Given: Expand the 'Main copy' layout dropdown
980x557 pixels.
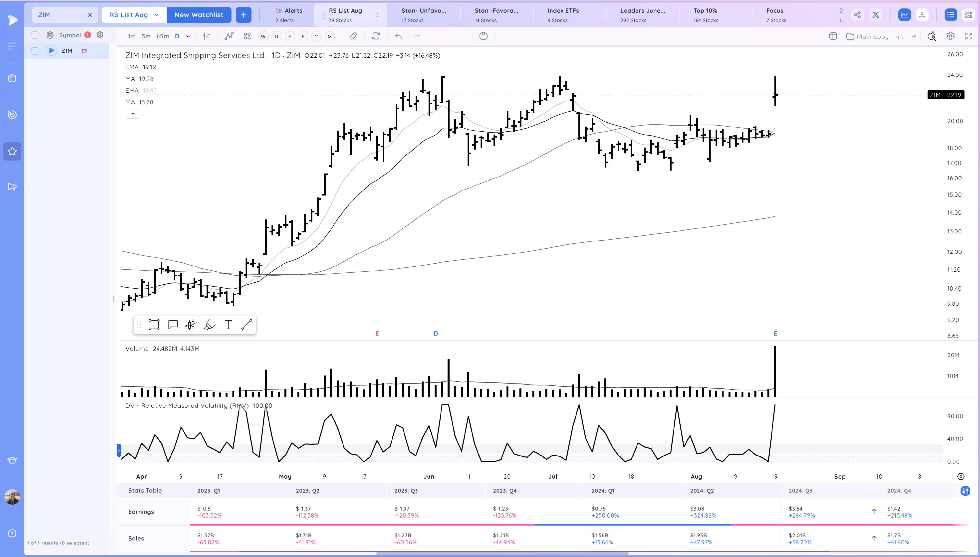Looking at the screenshot, I should coord(914,36).
